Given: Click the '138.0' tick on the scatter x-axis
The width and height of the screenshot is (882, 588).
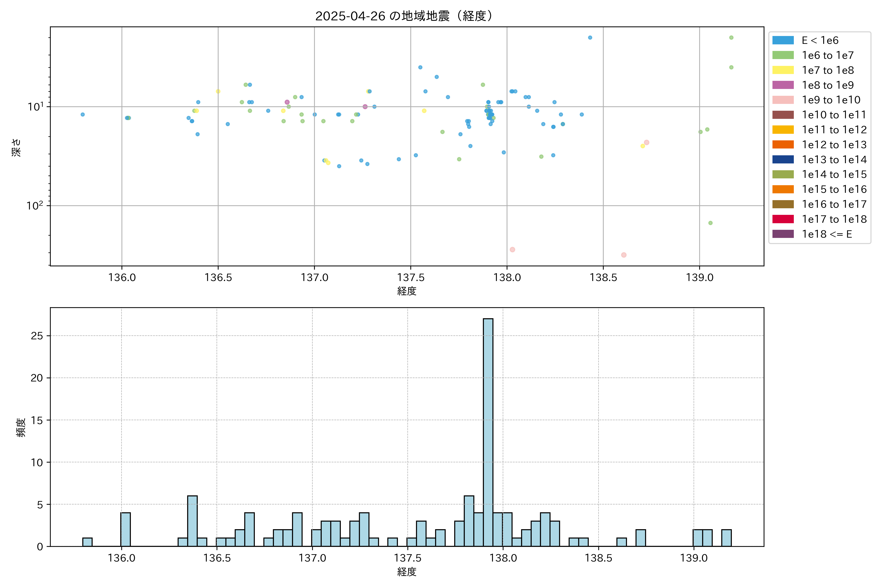Looking at the screenshot, I should click(x=507, y=278).
